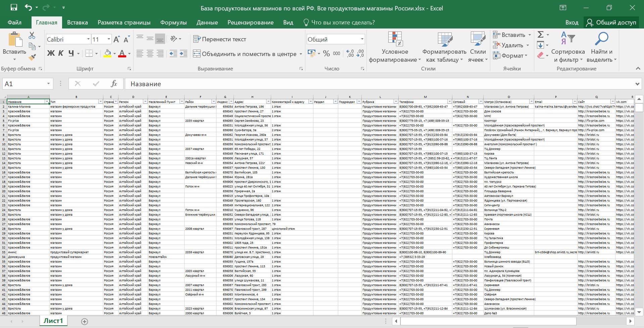The image size is (644, 328).
Task: Toggle Bold formatting button
Action: tap(51, 53)
